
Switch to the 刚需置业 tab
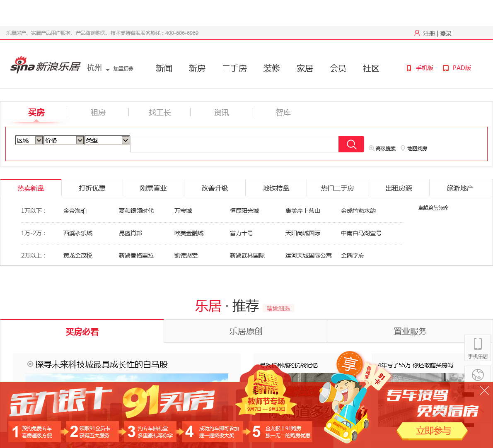pos(153,188)
